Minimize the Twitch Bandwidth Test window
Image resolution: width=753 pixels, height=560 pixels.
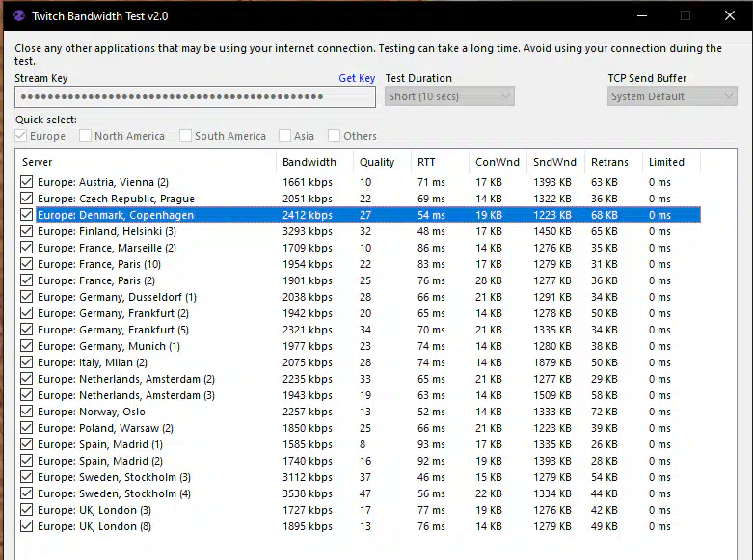point(642,15)
